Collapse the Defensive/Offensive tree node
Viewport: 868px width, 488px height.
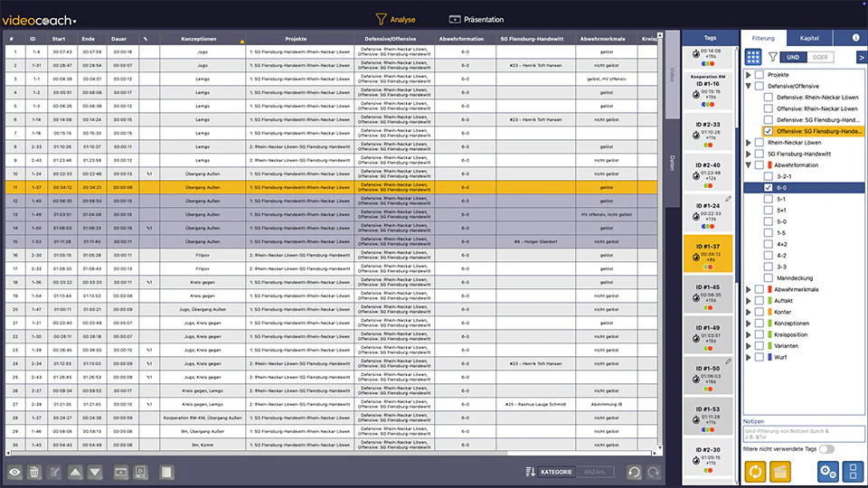click(x=749, y=87)
